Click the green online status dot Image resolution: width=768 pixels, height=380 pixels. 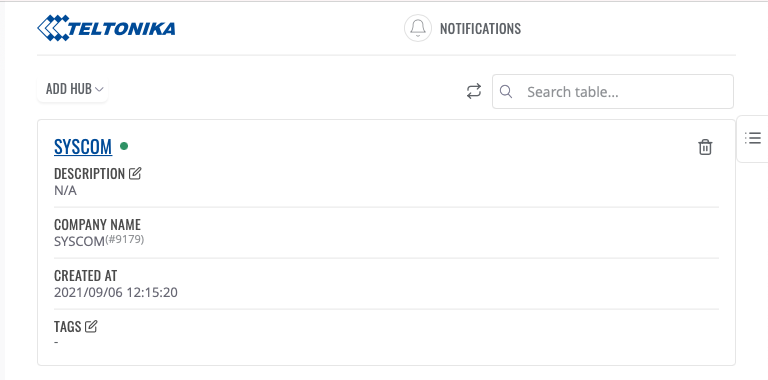coord(124,145)
